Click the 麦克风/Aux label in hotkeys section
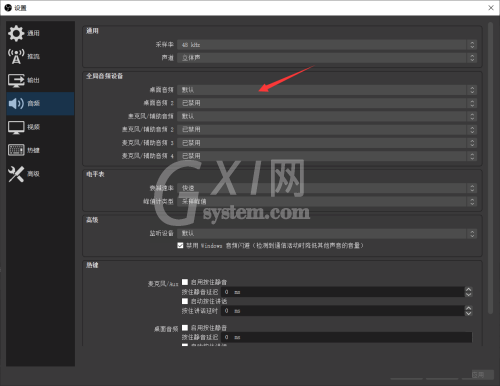Image resolution: width=500 pixels, height=386 pixels. [x=163, y=284]
